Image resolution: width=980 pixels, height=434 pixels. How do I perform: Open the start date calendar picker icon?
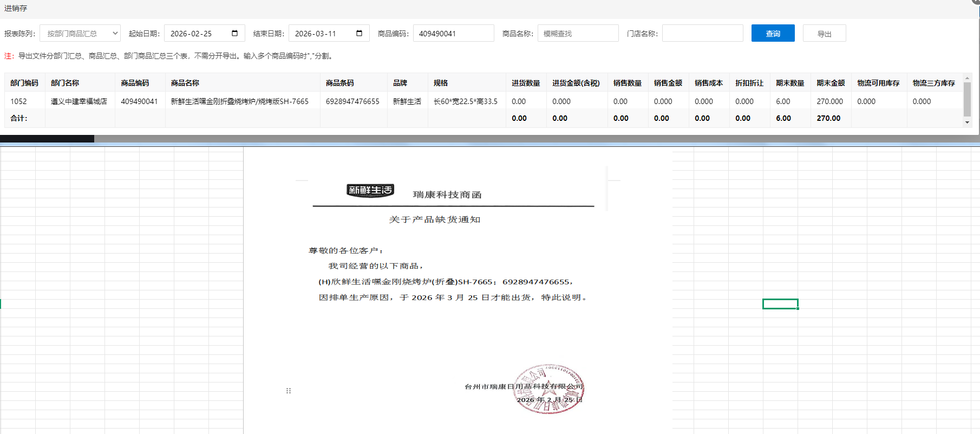pyautogui.click(x=234, y=34)
